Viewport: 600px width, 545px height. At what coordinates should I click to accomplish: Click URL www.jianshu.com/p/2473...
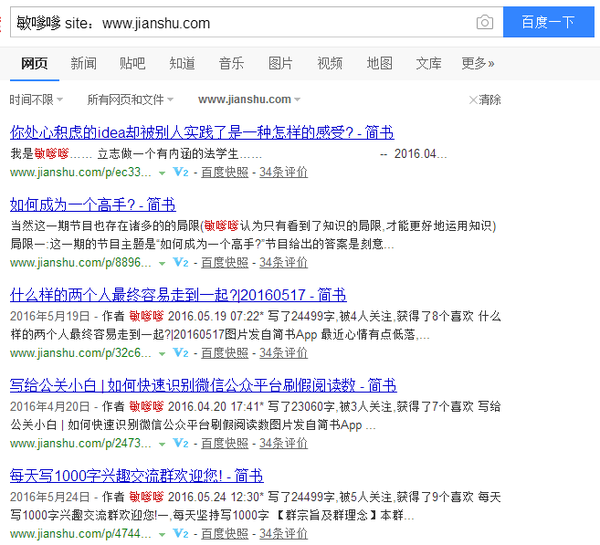pos(81,443)
